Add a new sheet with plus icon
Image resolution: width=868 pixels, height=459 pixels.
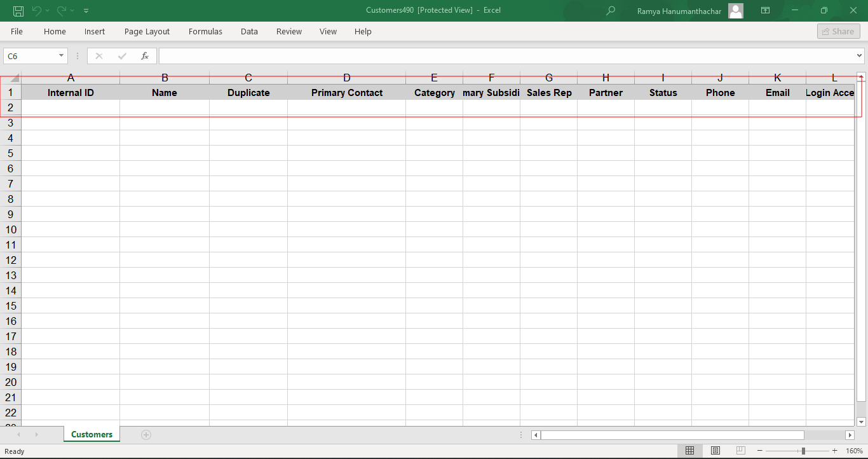coord(146,435)
